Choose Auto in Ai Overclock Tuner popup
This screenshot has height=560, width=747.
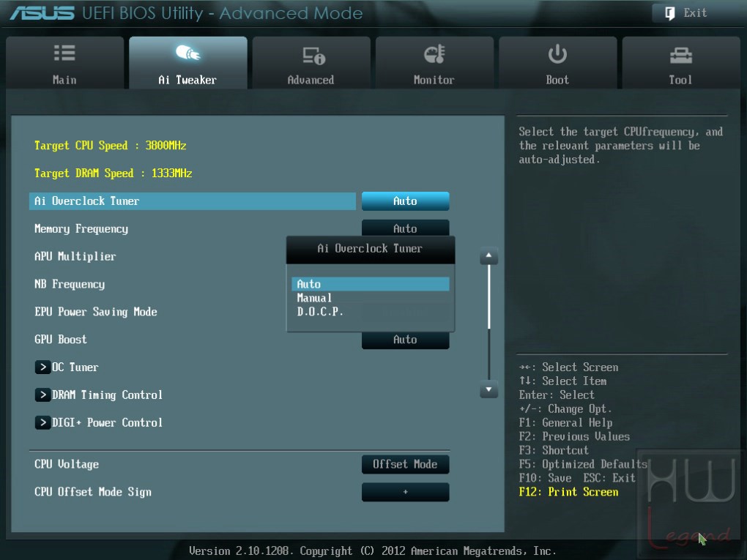pos(370,284)
